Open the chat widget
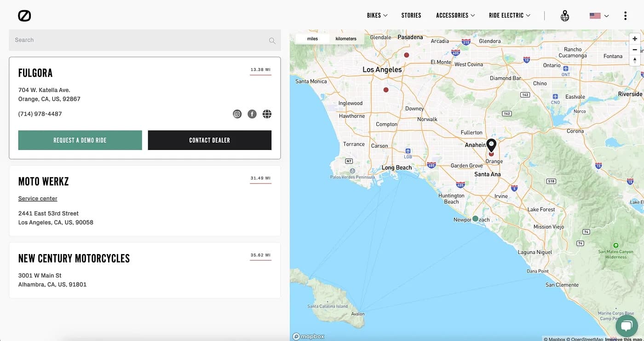 tap(627, 326)
